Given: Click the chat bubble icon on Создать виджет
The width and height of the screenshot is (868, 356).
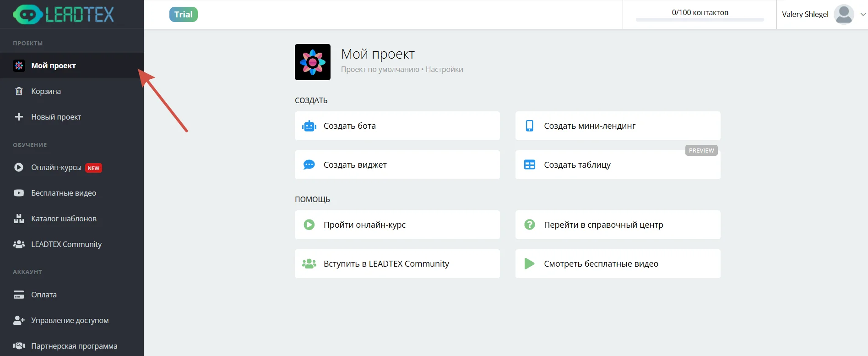Looking at the screenshot, I should click(x=309, y=164).
